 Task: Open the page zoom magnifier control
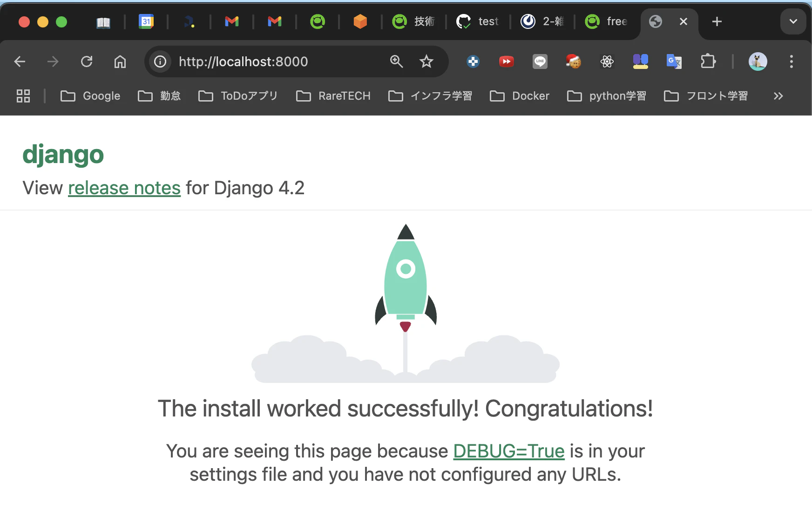pyautogui.click(x=396, y=61)
